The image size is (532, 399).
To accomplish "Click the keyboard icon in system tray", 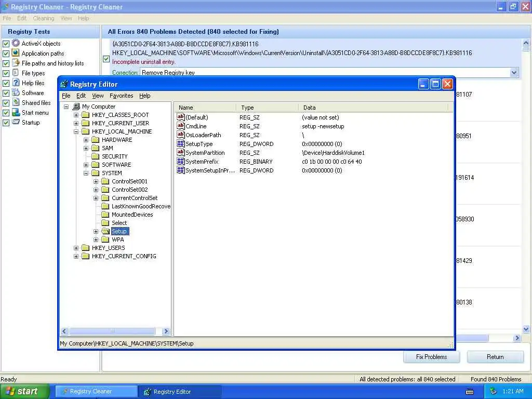I will pos(470,392).
